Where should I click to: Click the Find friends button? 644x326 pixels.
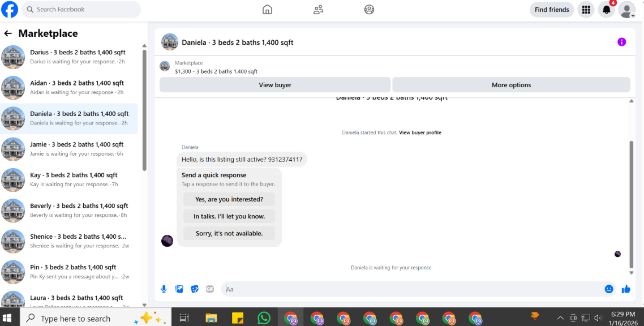click(x=552, y=10)
